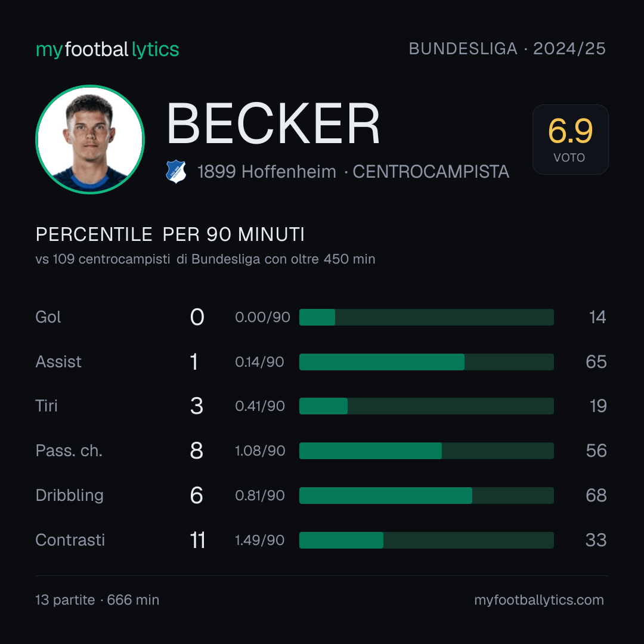Click the Dribbling percentile bar

coord(426,496)
